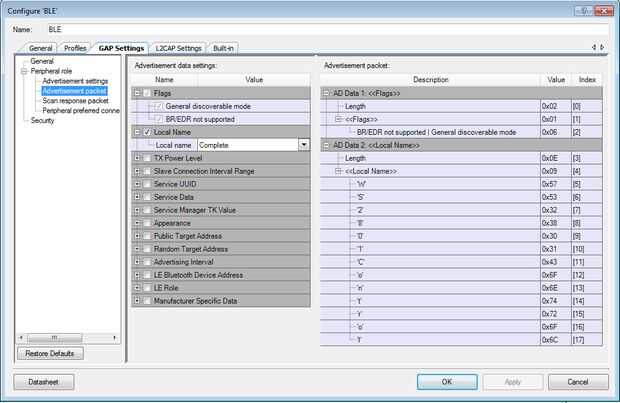Enable the Service UUID checkbox
Screen dimensions: 620x403
[x=147, y=184]
